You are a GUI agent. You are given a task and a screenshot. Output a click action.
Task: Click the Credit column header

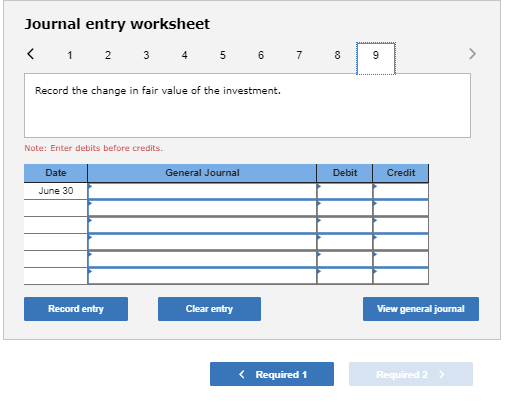click(x=401, y=173)
